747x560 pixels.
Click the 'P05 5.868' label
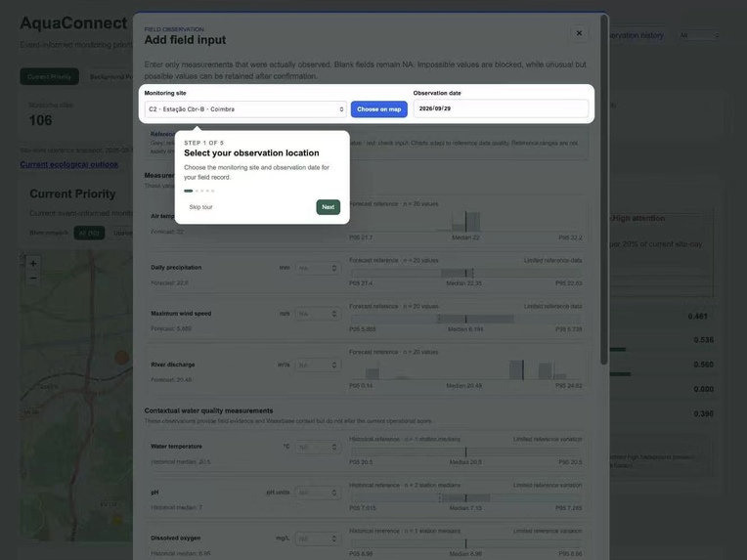[362, 329]
